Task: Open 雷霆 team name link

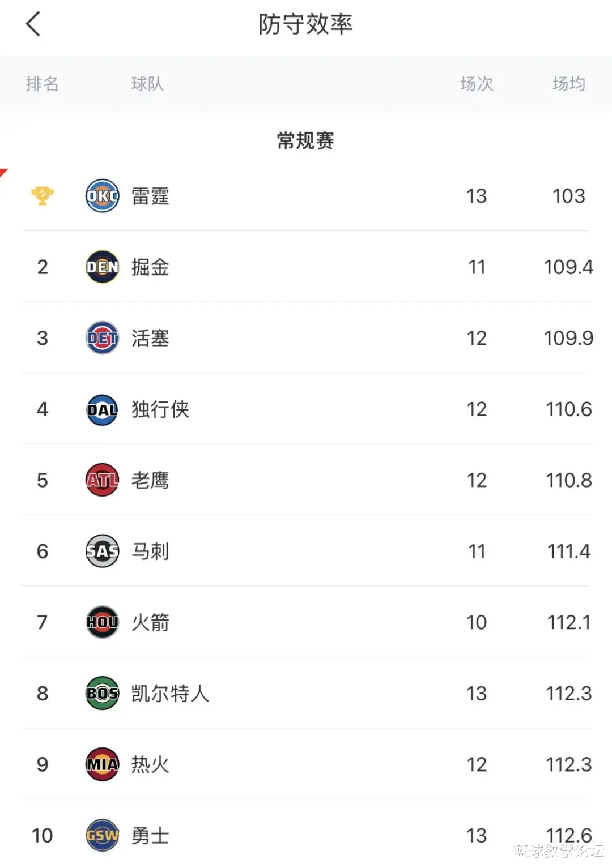Action: pos(150,196)
